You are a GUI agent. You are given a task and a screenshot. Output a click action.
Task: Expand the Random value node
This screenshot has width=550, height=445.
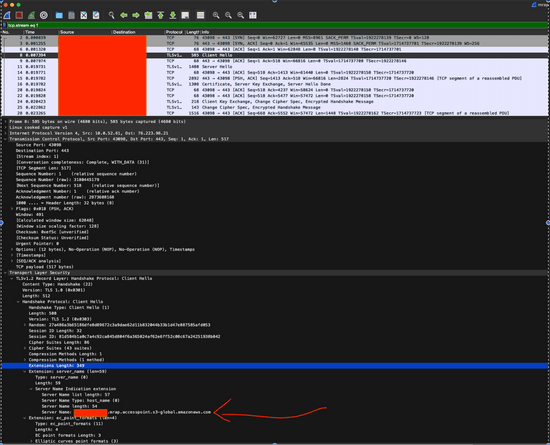coord(25,325)
